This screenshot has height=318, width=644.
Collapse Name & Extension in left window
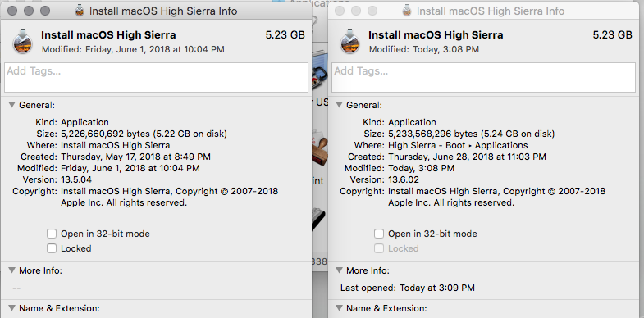pos(11,307)
